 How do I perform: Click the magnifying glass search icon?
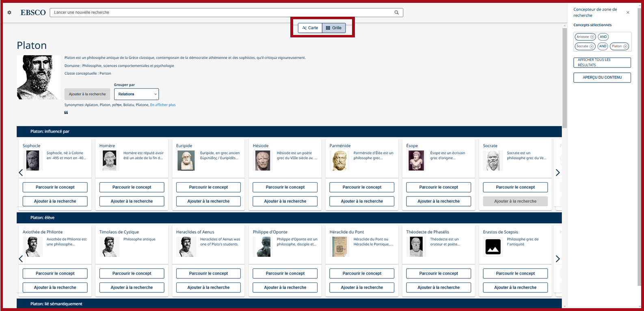396,13
